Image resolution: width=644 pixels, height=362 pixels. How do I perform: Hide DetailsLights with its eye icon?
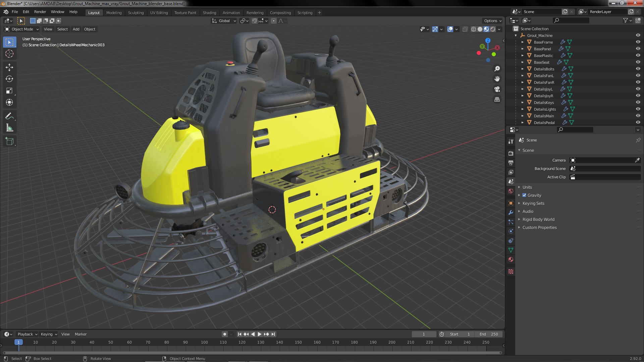point(638,109)
